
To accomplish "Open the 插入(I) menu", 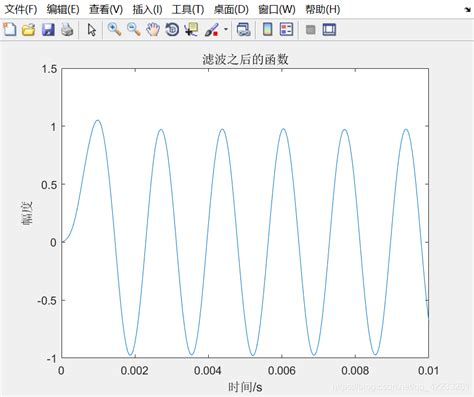I will (x=147, y=9).
